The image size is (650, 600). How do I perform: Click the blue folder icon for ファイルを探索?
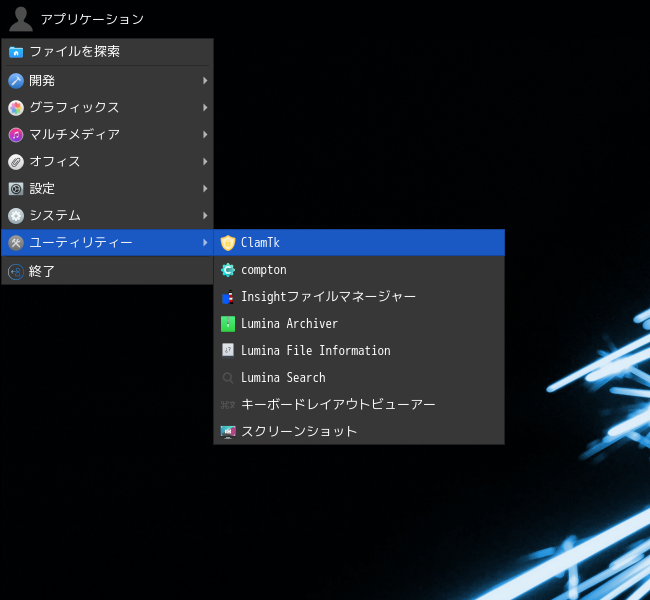[16, 52]
